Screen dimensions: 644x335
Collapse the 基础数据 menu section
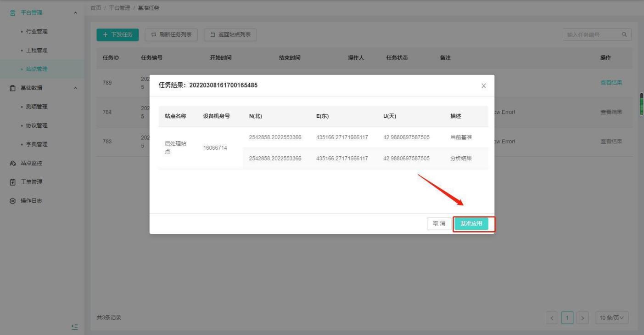pos(75,88)
